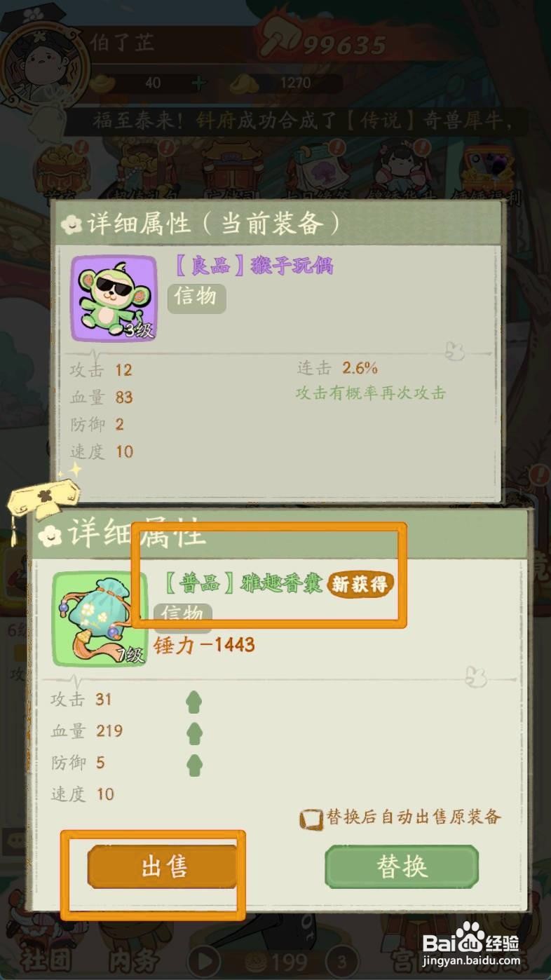The image size is (551, 980).
Task: Open the player avatar portrait
Action: [43, 64]
